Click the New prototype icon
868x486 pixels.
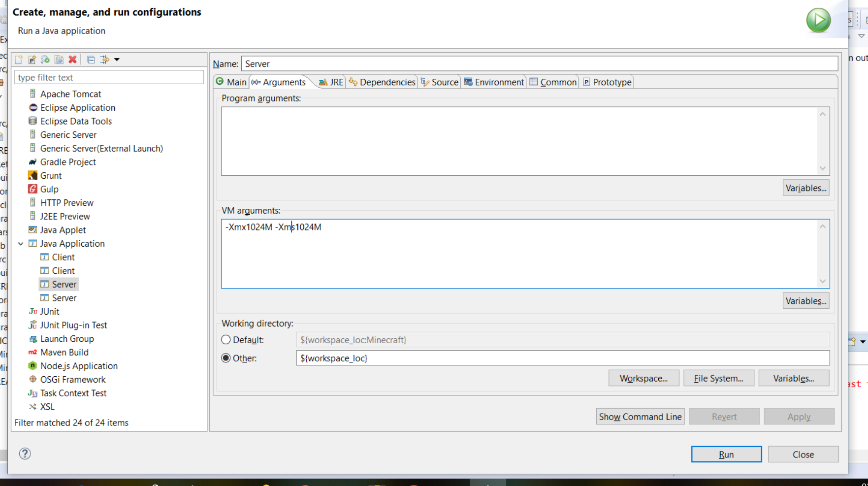[32, 60]
